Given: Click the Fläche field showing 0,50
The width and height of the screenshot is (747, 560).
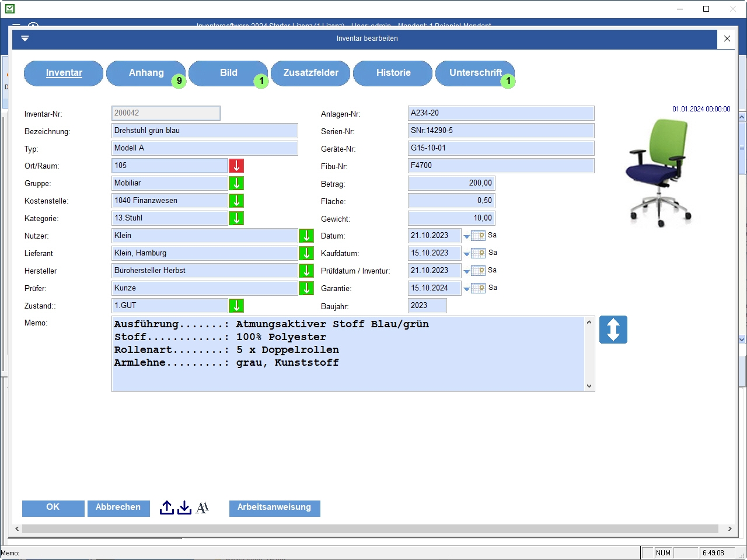Looking at the screenshot, I should [451, 201].
